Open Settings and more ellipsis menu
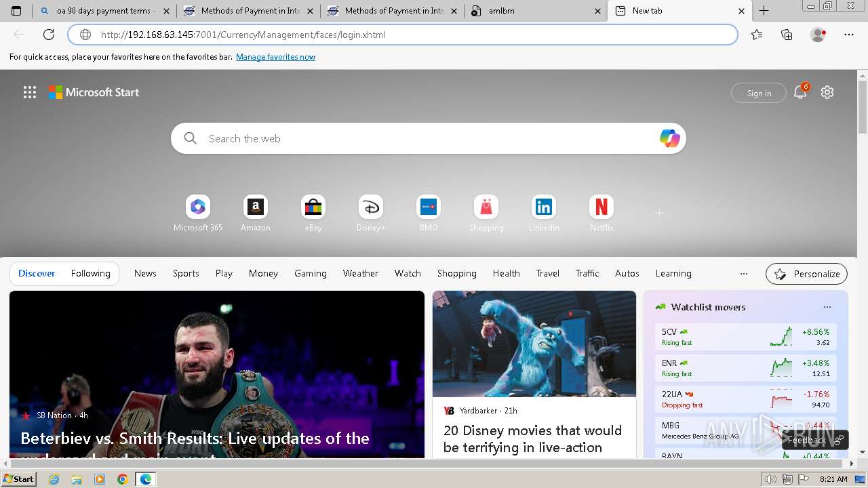This screenshot has width=868, height=488. 849,35
